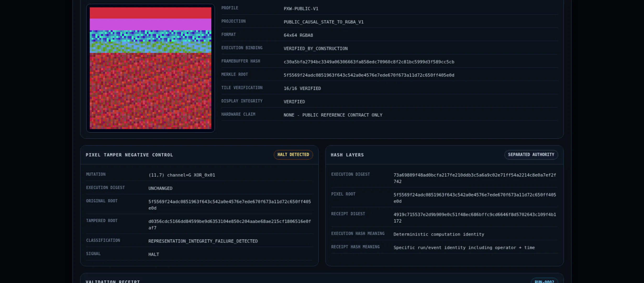Select the Original Root hash value
The image size is (644, 283).
tap(230, 205)
